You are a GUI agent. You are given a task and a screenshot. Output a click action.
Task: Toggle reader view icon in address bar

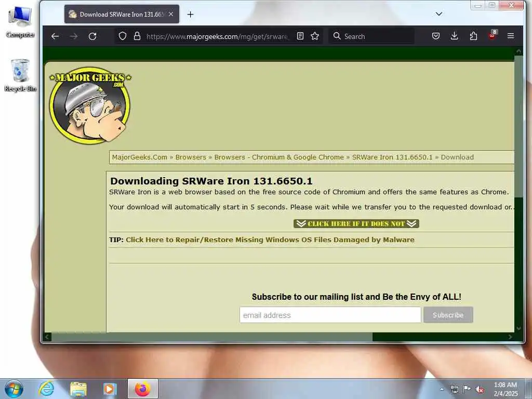(300, 36)
